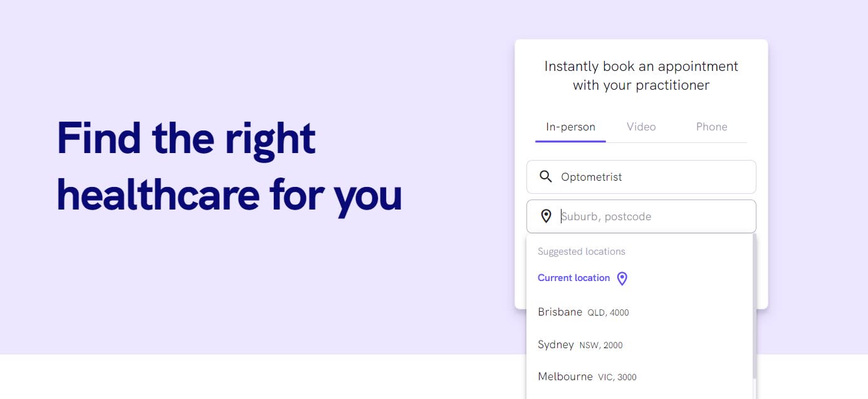Switch to the Video tab
The height and width of the screenshot is (399, 868).
pyautogui.click(x=641, y=127)
